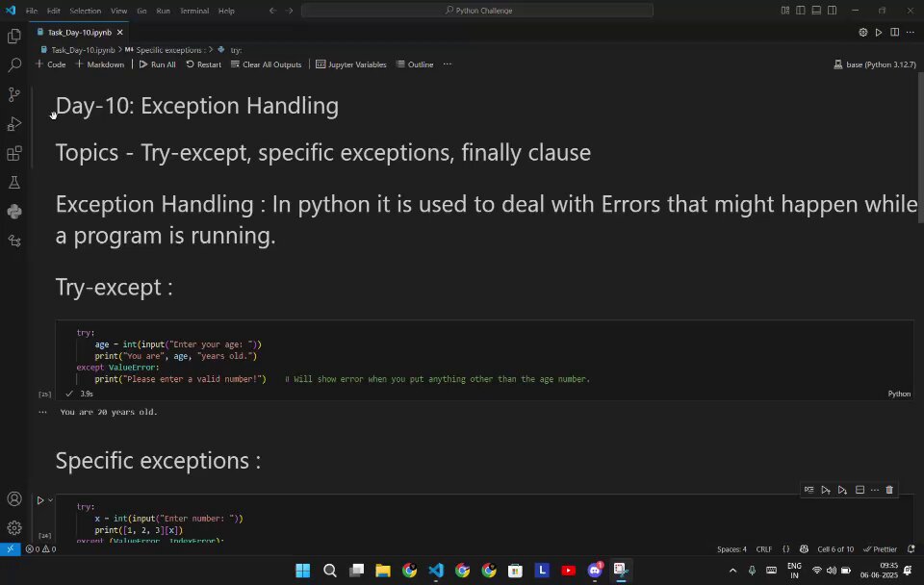Run the Specific exceptions cell
The height and width of the screenshot is (585, 924).
click(40, 500)
